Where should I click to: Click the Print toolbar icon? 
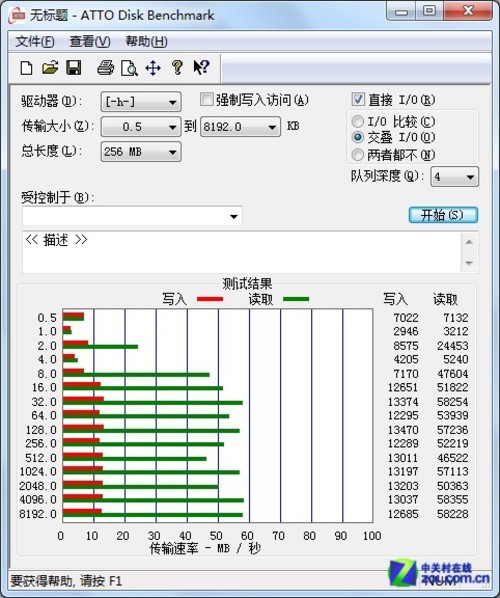(105, 68)
